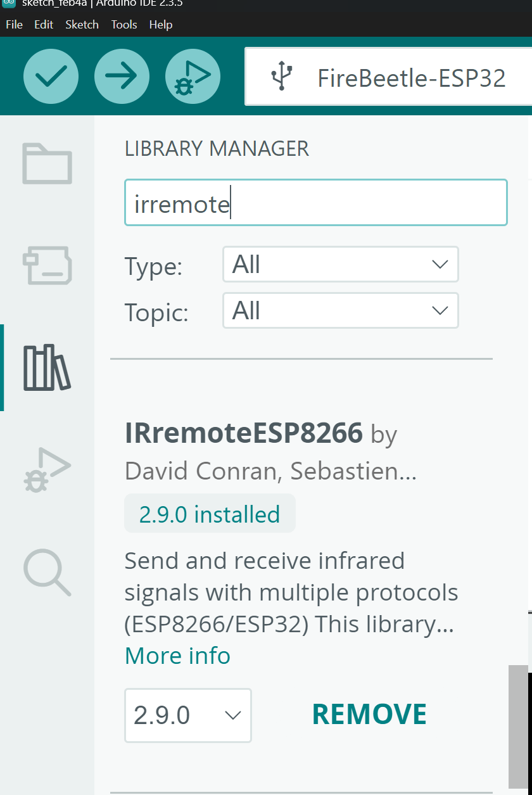Viewport: 532px width, 795px height.
Task: Start debugging with the bug-play toolbar icon
Action: pyautogui.click(x=193, y=77)
